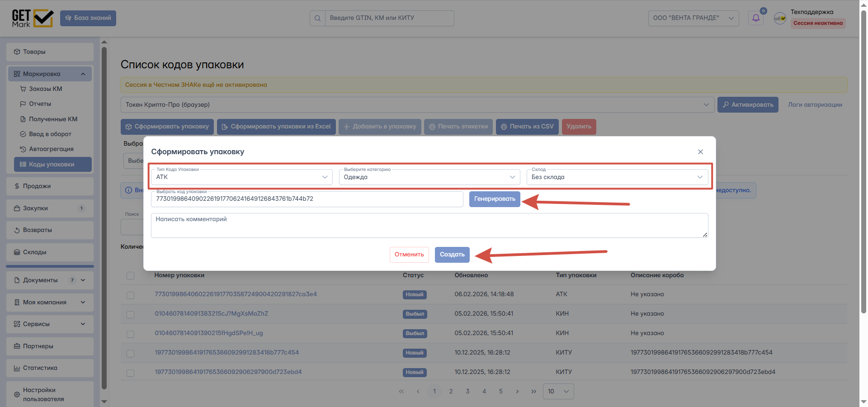Go to page 5 in pagination
This screenshot has height=407, width=868.
click(501, 392)
